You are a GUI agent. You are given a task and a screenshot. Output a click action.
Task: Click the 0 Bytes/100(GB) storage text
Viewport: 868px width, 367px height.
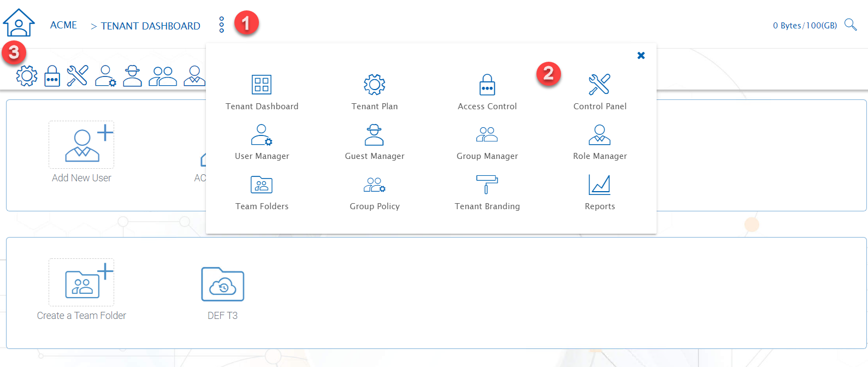(805, 26)
